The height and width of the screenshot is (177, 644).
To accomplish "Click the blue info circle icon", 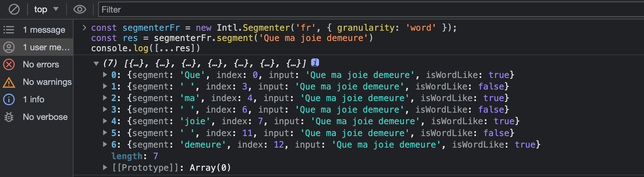I will (9, 99).
